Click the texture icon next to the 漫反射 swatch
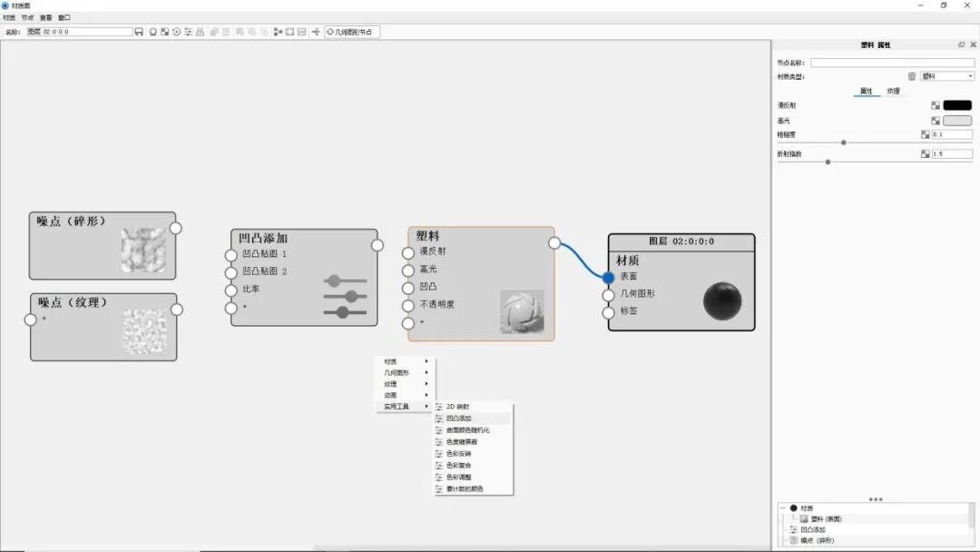Screen dimensions: 980x552 coord(936,105)
